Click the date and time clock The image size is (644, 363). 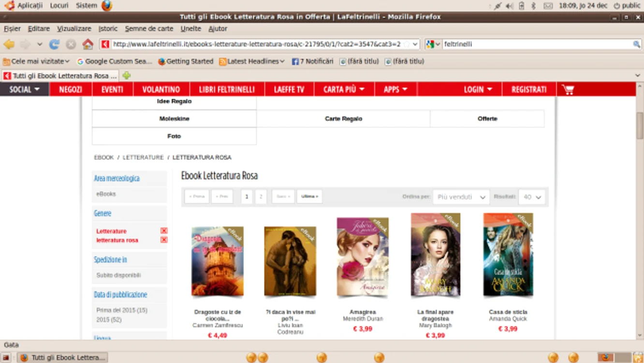tap(583, 6)
